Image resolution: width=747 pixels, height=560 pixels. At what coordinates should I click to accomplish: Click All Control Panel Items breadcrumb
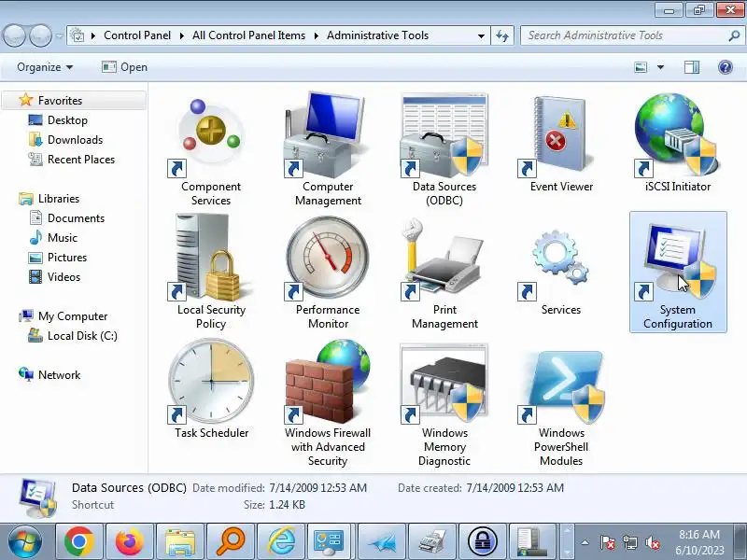tap(248, 35)
